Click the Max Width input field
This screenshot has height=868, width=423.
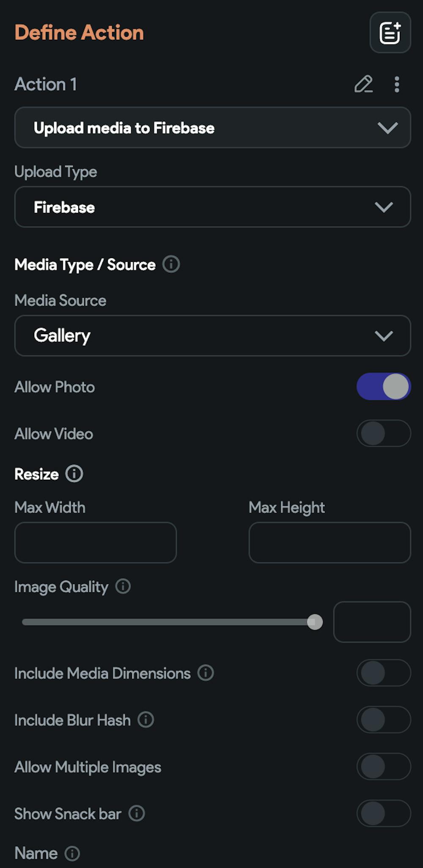point(96,542)
